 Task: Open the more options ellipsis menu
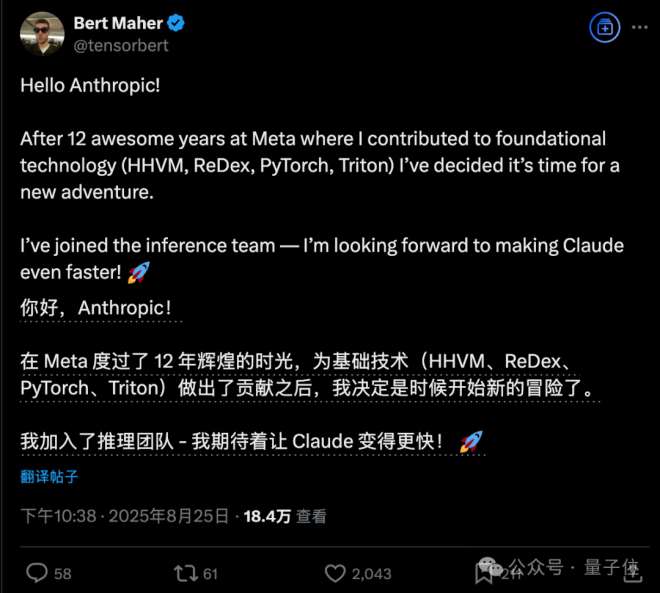[x=639, y=28]
